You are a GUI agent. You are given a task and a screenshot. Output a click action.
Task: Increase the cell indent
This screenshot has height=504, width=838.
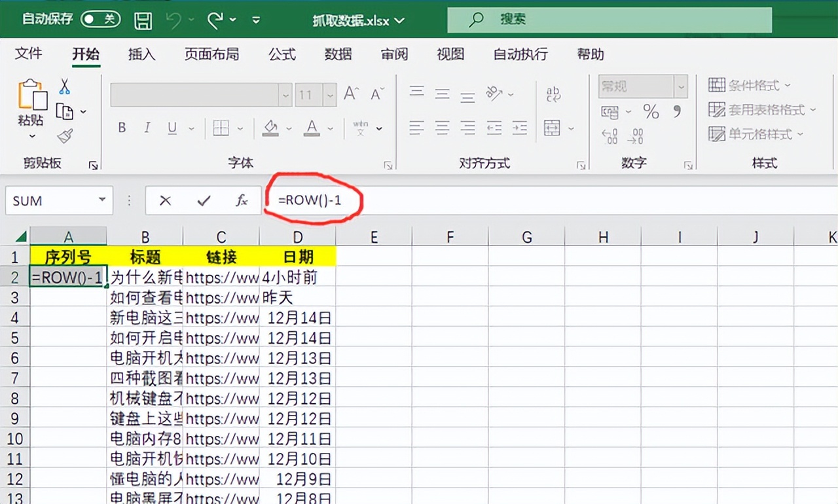click(520, 127)
